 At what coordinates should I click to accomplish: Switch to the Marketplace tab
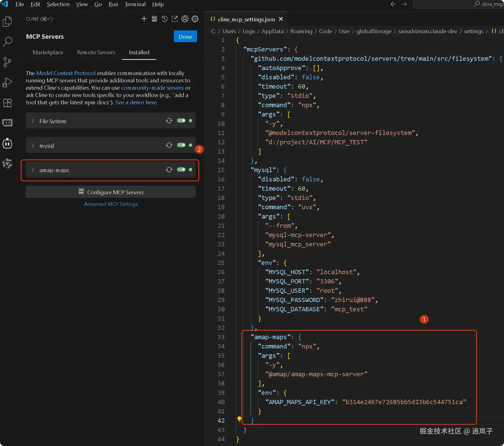(48, 52)
